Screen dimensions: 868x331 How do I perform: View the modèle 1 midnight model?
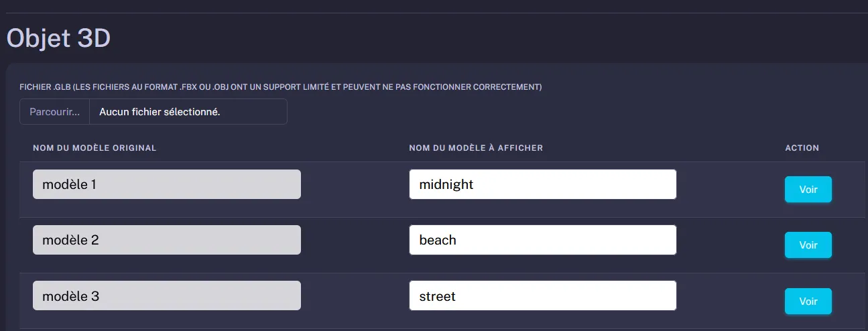point(808,190)
